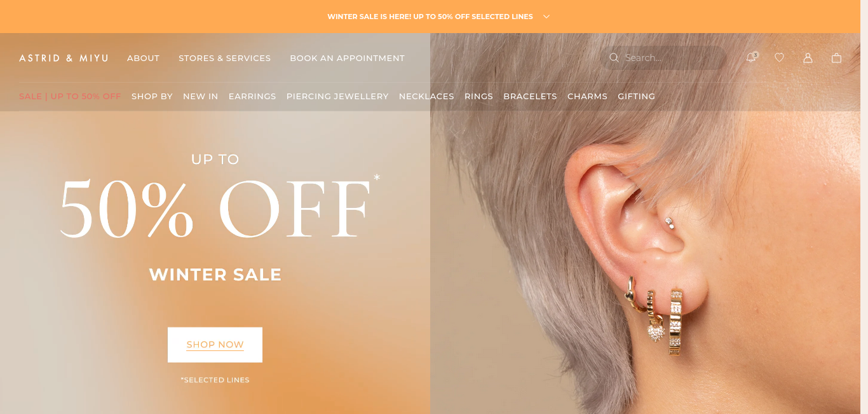The image size is (868, 414).
Task: Click the Shop Now button
Action: click(215, 345)
